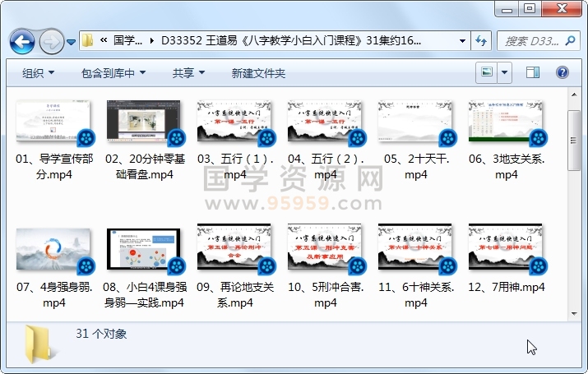588x374 pixels.
Task: Click the magnifier search icon
Action: point(571,40)
